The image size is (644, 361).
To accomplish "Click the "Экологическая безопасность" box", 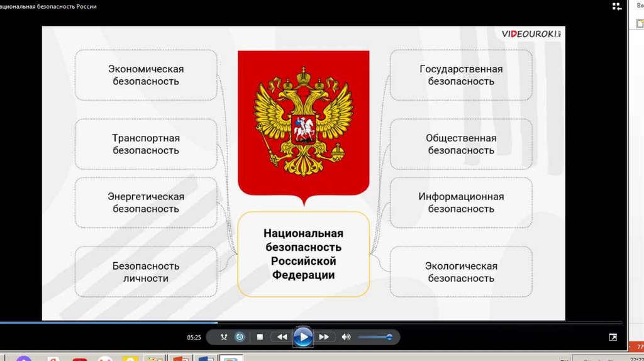I will tap(461, 272).
